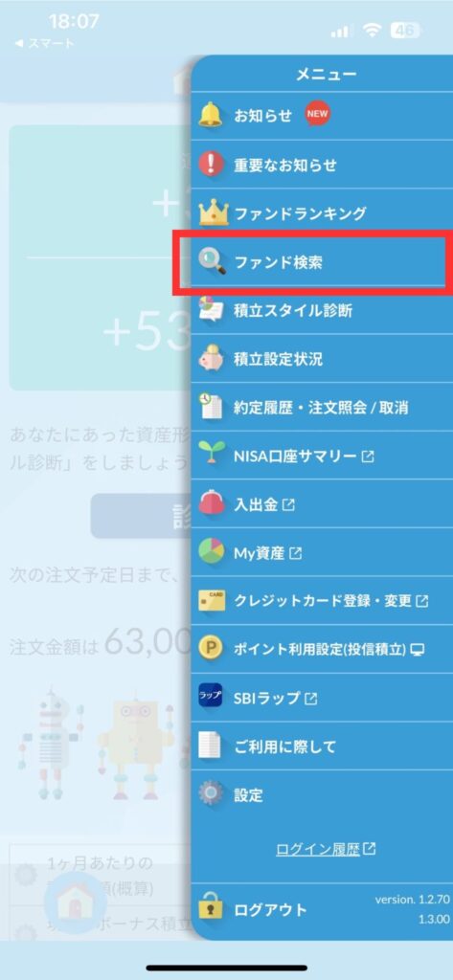Tap the red exclamation important notice icon
The width and height of the screenshot is (453, 980).
[211, 165]
